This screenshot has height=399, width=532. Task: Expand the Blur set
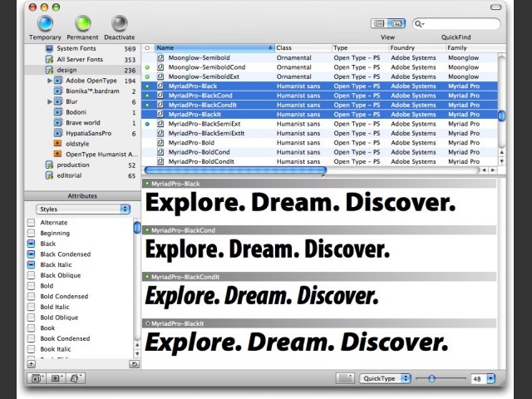(x=50, y=101)
